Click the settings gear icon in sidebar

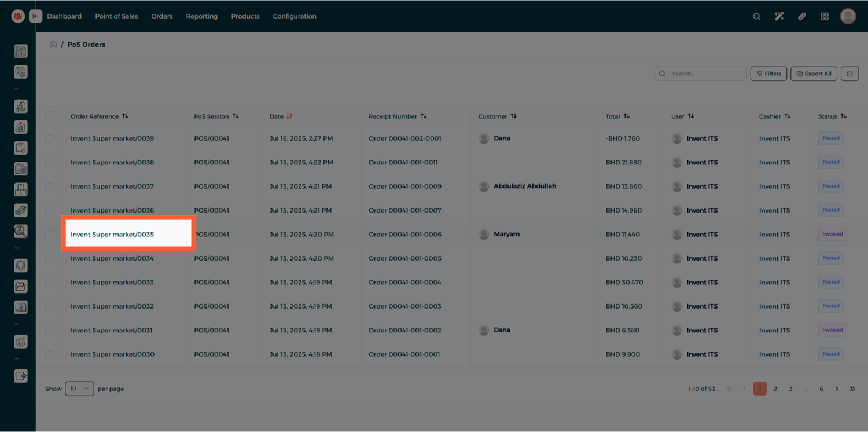[x=21, y=342]
